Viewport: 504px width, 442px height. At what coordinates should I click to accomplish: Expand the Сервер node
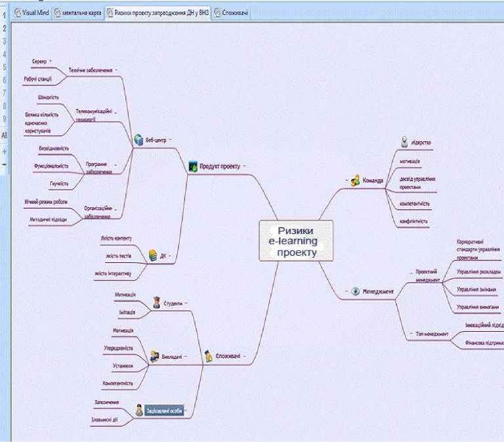[x=51, y=61]
